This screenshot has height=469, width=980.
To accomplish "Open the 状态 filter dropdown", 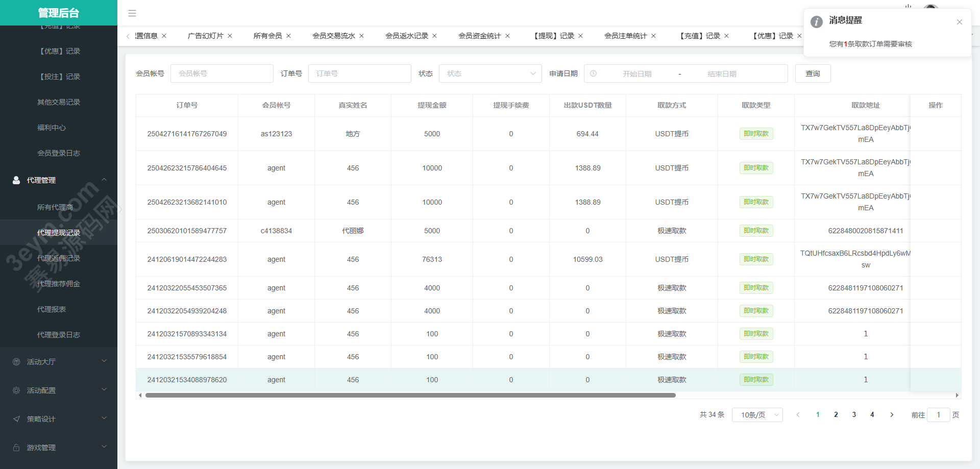I will point(490,73).
